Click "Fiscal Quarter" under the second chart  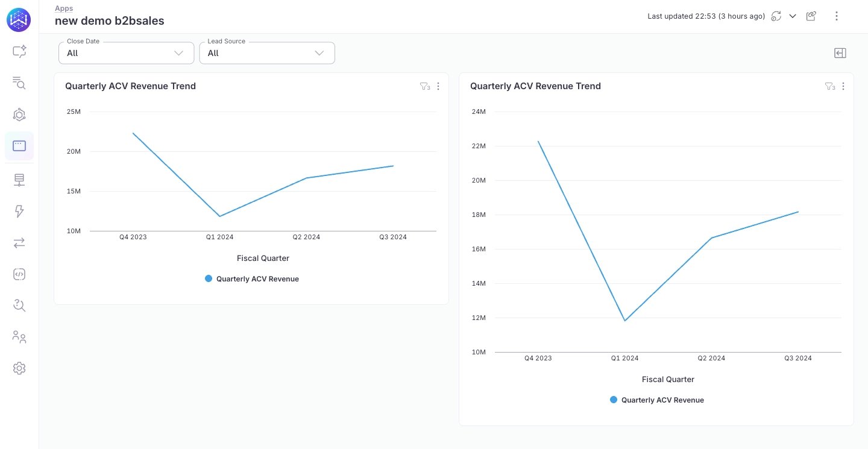(x=668, y=379)
